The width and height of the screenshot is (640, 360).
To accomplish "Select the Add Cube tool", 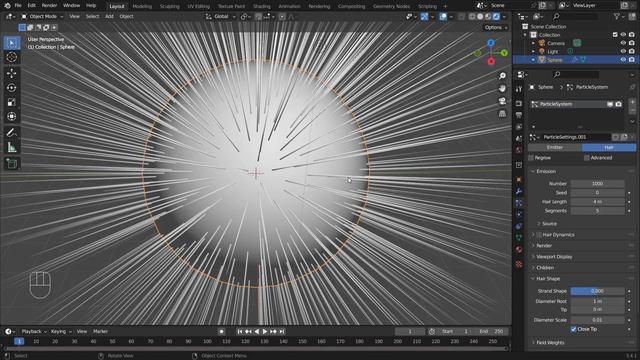I will [12, 163].
